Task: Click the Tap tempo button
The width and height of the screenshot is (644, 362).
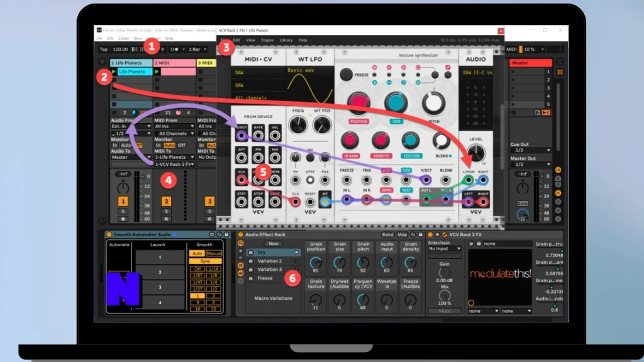Action: coord(104,49)
